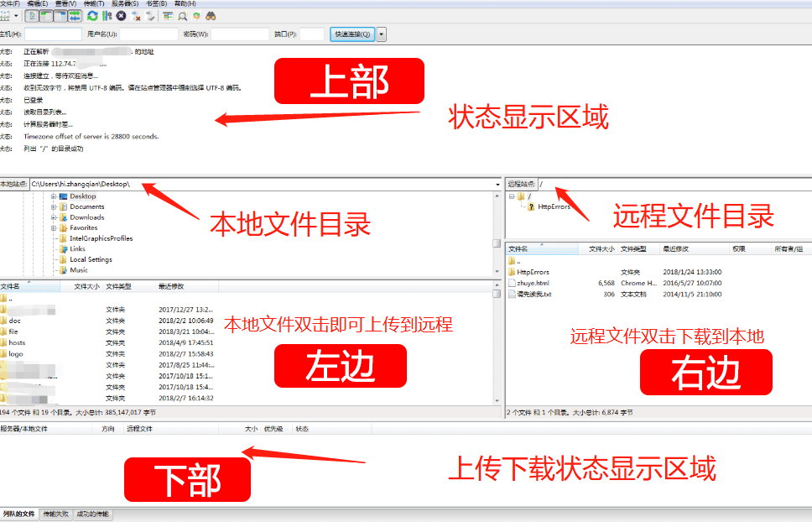Search remote files with binoculars icon
This screenshot has height=522, width=812.
pos(211,16)
